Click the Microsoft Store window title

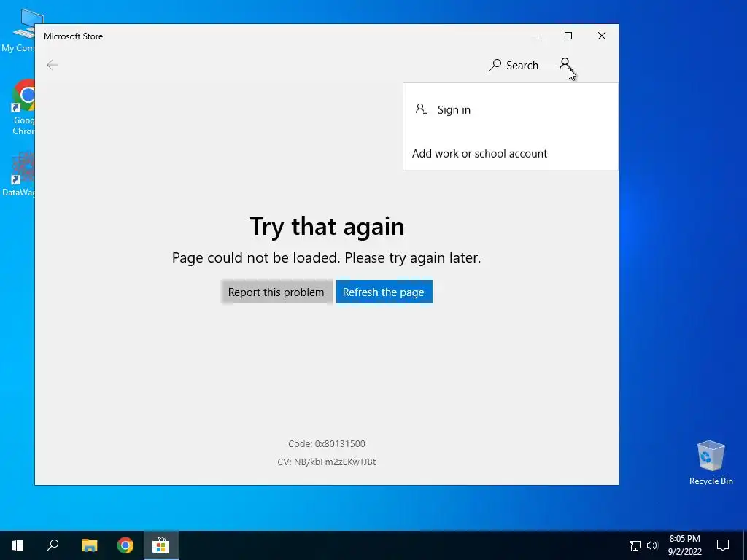(x=74, y=36)
